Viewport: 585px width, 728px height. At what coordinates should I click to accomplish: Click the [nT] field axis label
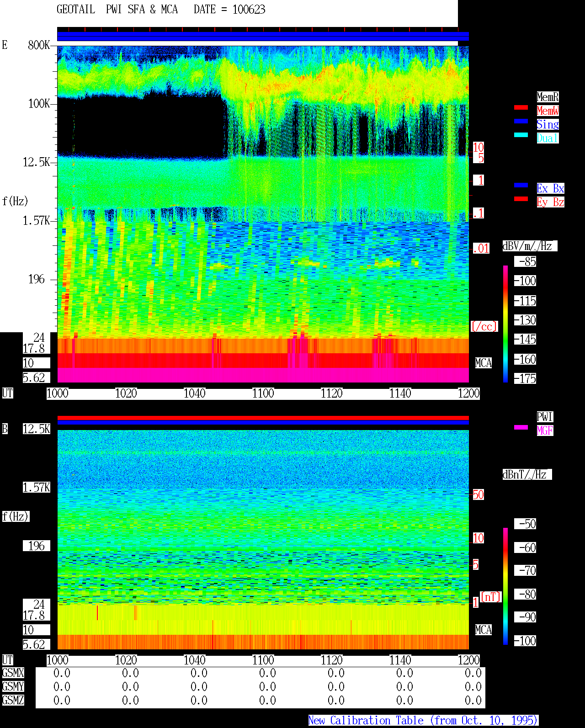(x=491, y=597)
